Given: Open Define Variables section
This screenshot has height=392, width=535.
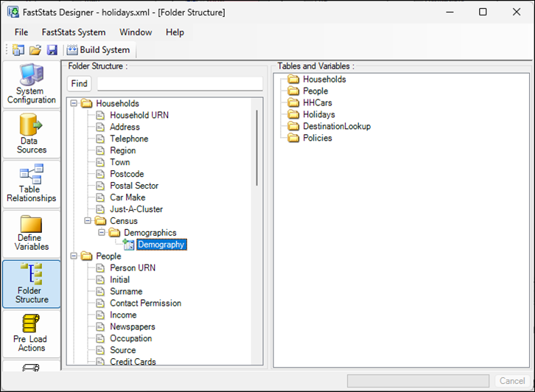Looking at the screenshot, I should tap(32, 234).
